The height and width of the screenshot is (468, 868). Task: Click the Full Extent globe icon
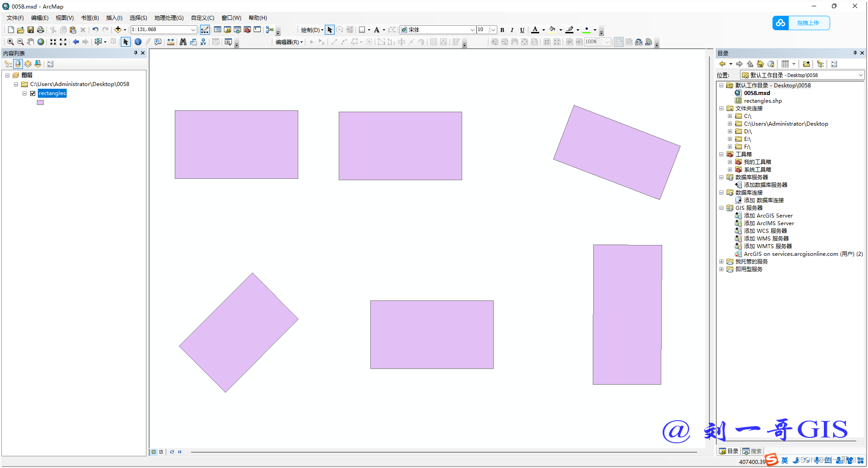(x=41, y=42)
